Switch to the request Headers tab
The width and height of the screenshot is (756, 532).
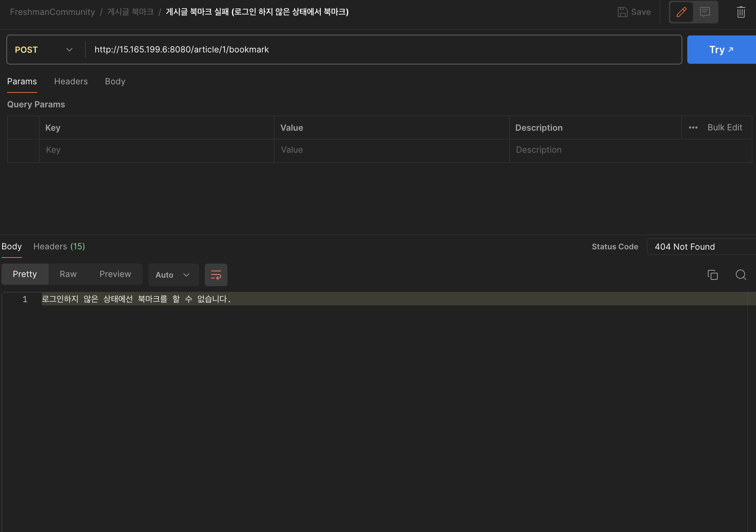tap(71, 81)
